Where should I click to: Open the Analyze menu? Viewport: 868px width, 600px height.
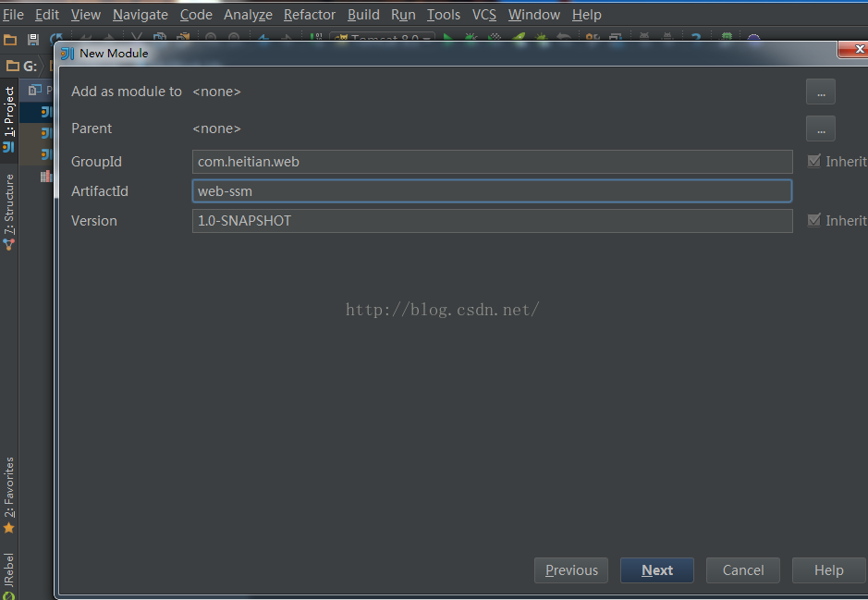click(x=248, y=15)
